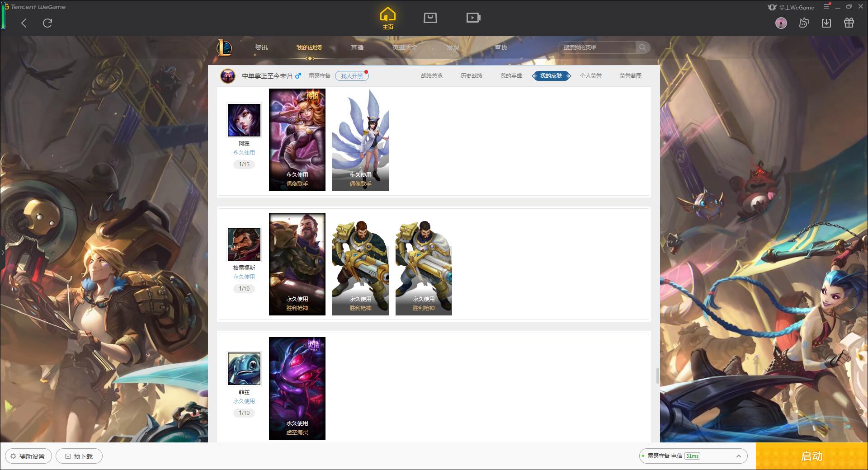Image resolution: width=868 pixels, height=470 pixels.
Task: Refresh the page with the reload icon
Action: 47,23
